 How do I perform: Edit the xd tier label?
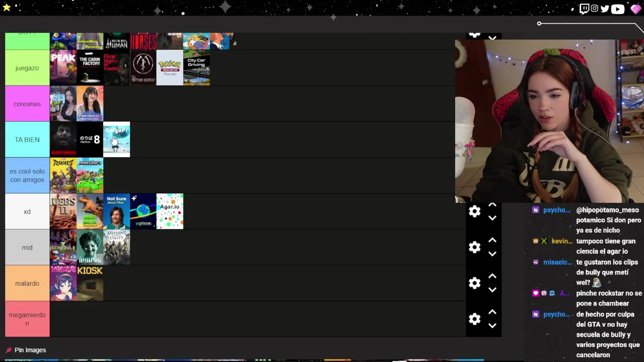pyautogui.click(x=27, y=211)
